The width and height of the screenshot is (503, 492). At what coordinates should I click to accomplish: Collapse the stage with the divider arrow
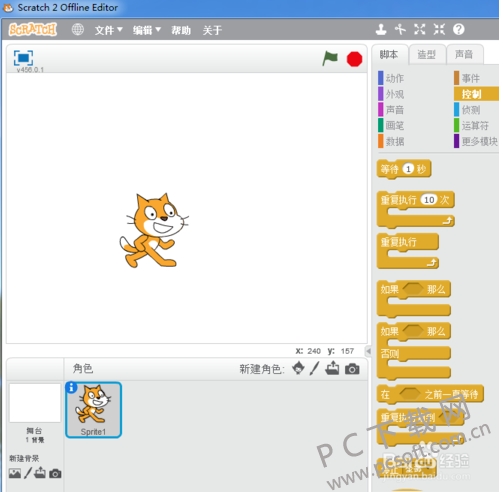point(368,351)
